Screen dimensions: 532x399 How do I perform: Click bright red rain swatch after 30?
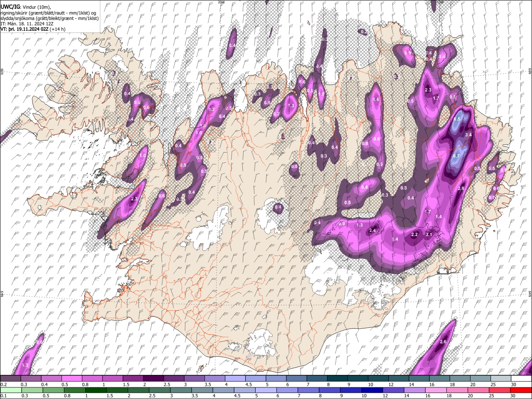(x=521, y=390)
